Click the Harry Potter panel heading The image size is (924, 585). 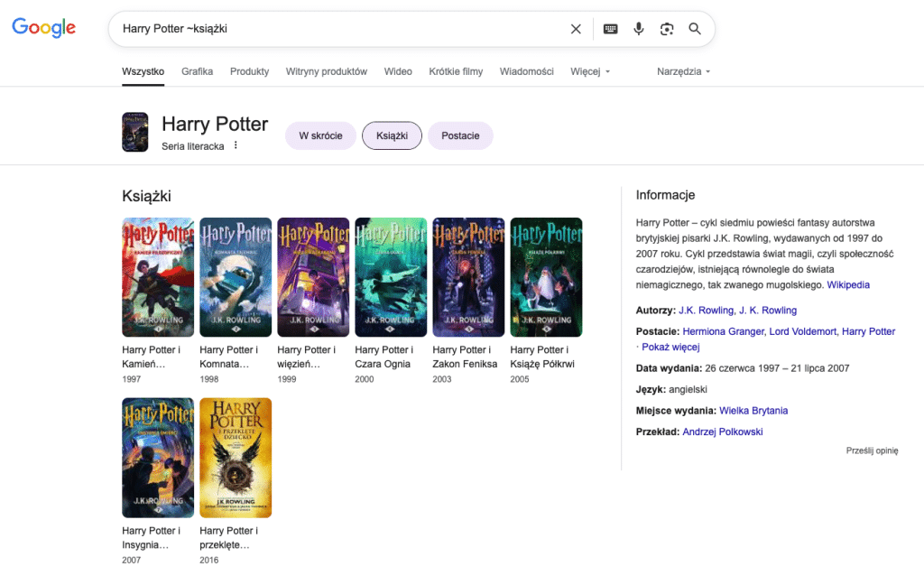[215, 124]
